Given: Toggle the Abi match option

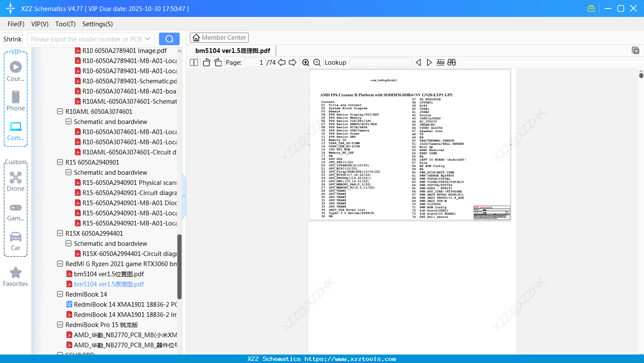Looking at the screenshot, I should coord(441,62).
